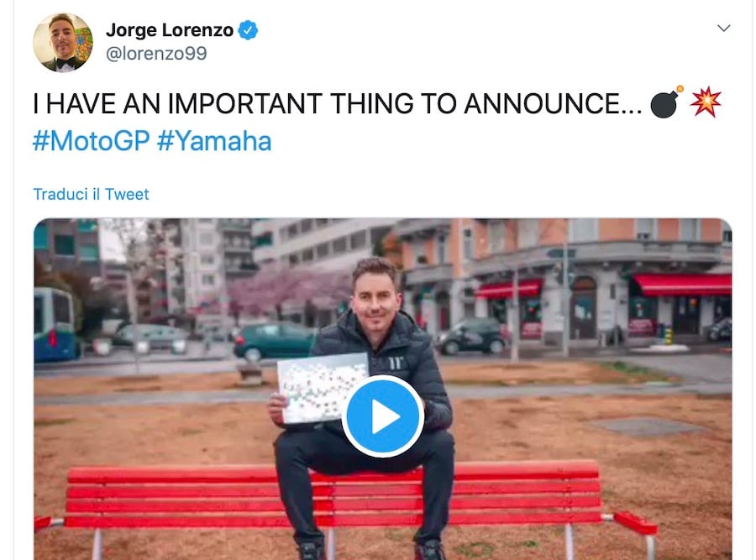Click Jorge Lorenzo's profile avatar
The height and width of the screenshot is (560, 756).
[63, 43]
